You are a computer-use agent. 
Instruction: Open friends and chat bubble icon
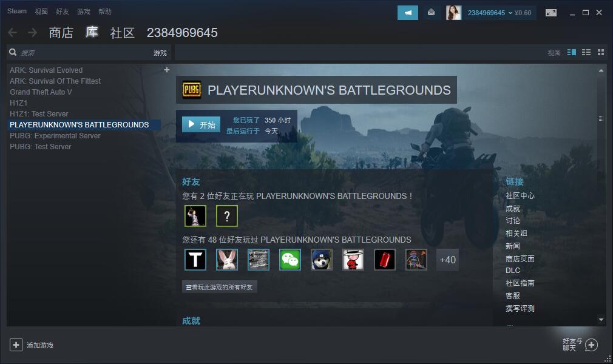(x=591, y=345)
